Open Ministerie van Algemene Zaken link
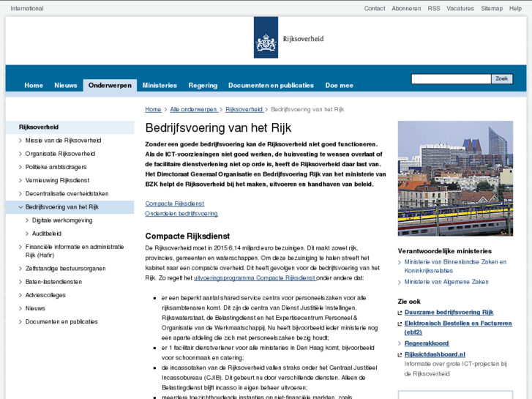 [x=446, y=282]
